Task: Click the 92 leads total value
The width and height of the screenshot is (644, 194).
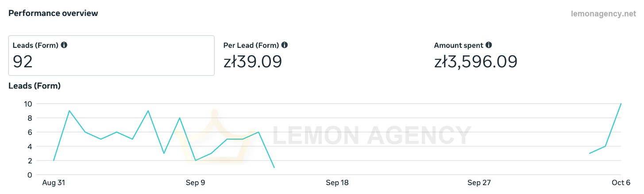Action: pos(23,62)
